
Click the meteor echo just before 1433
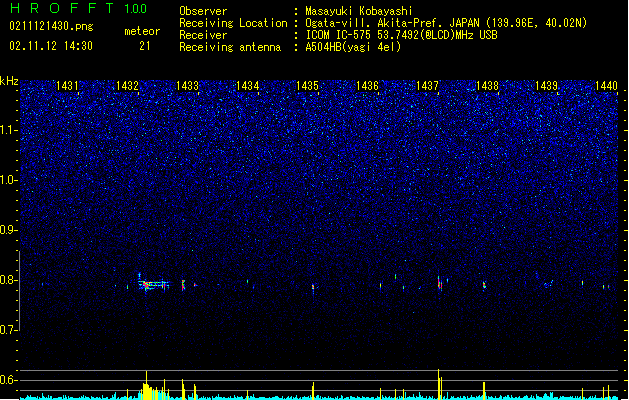click(183, 285)
